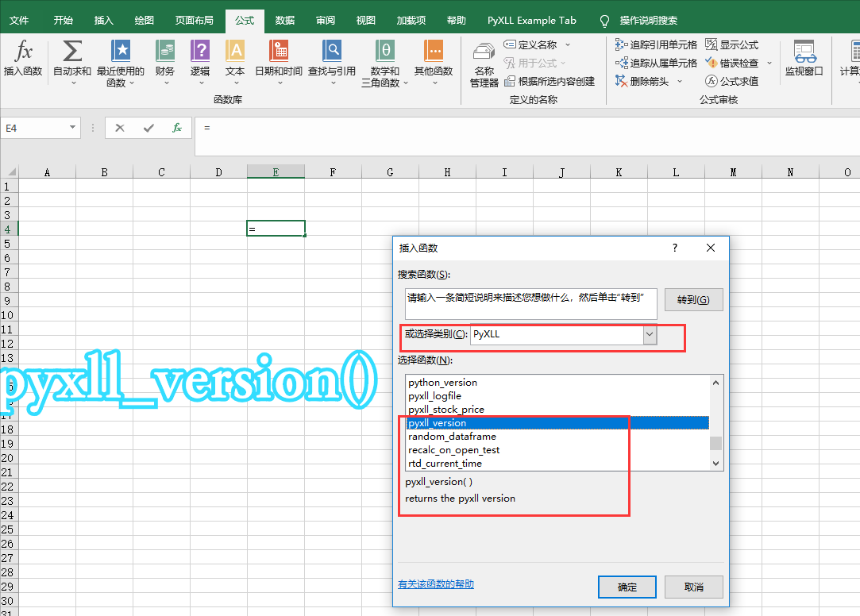Open More Functions (其他函数) icon
This screenshot has height=616, width=860.
pos(434,61)
